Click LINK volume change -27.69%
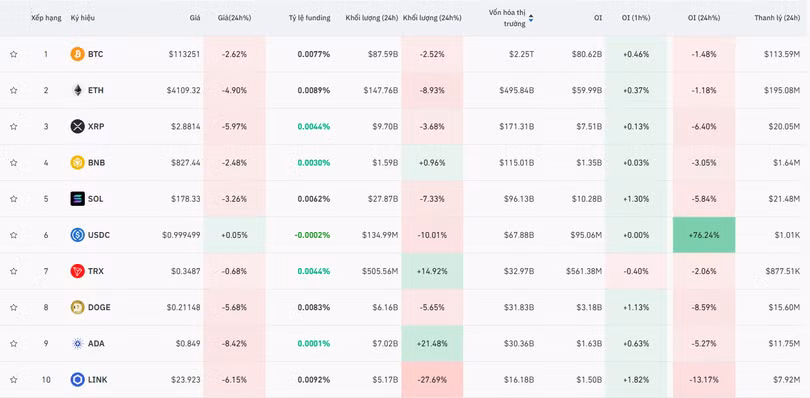The height and width of the screenshot is (398, 810). click(x=432, y=379)
